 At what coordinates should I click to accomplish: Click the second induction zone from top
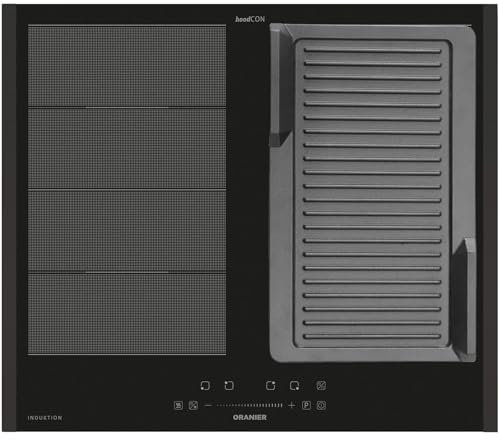tap(127, 149)
